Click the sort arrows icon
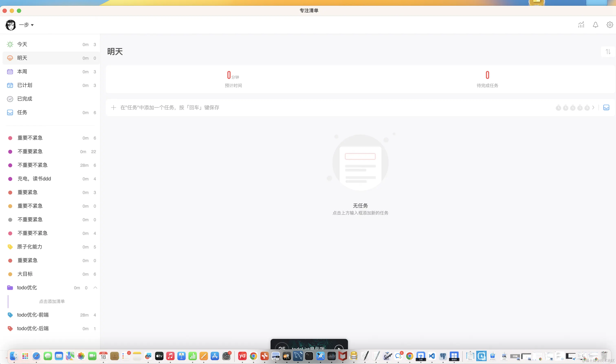Screen dimensions: 616x364 click(608, 52)
